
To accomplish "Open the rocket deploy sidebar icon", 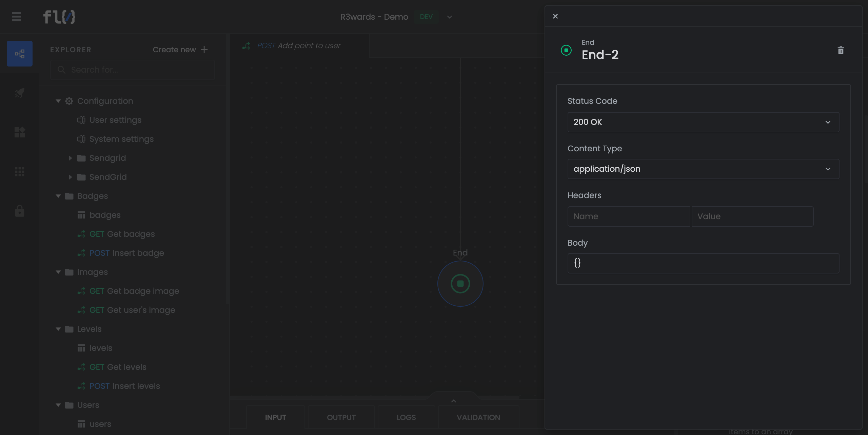I will (20, 93).
